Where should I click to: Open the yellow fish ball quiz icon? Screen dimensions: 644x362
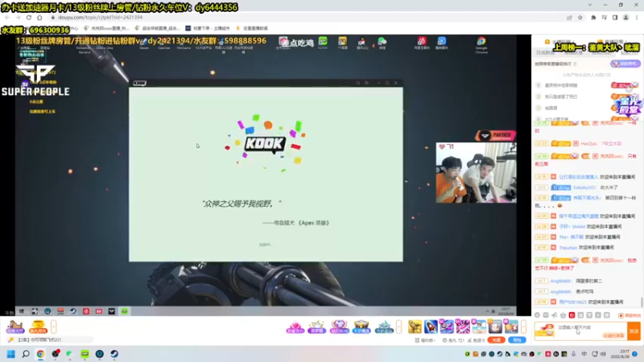38,327
